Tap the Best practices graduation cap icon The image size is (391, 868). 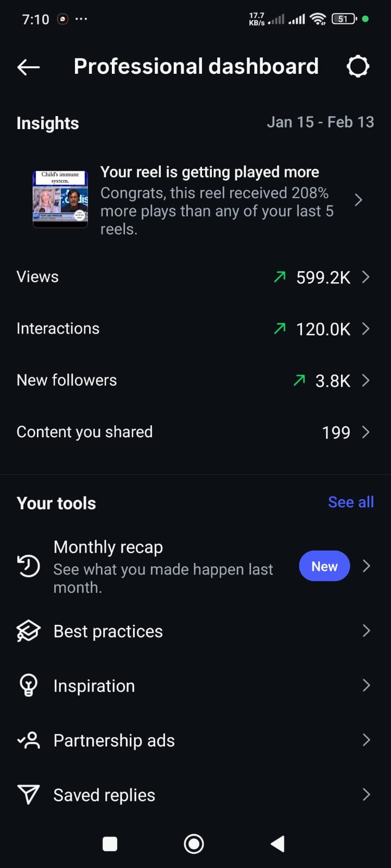(28, 631)
